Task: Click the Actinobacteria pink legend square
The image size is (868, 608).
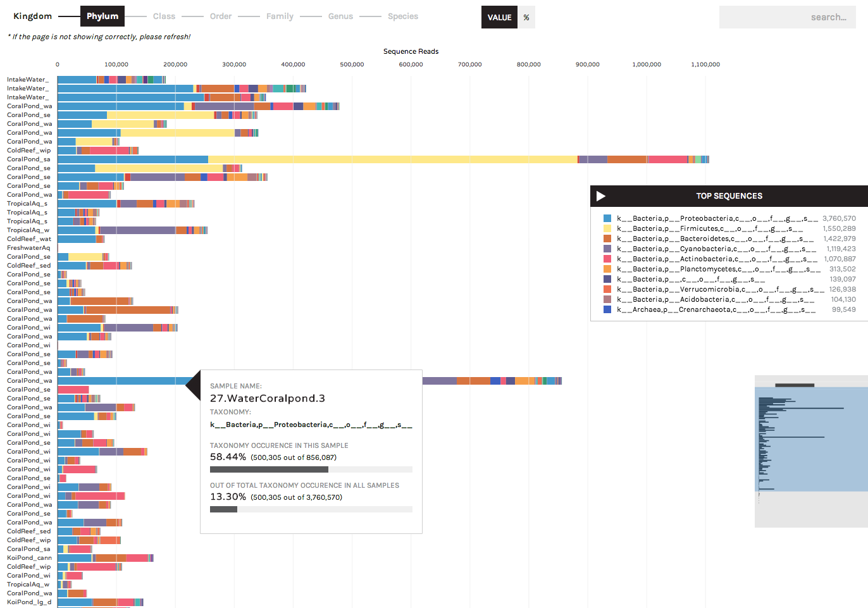Action: point(609,259)
